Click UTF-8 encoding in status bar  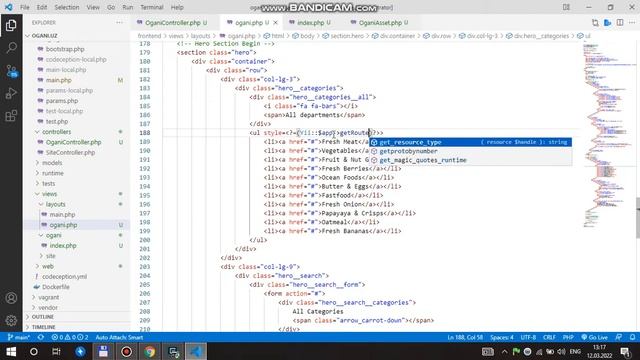528,338
